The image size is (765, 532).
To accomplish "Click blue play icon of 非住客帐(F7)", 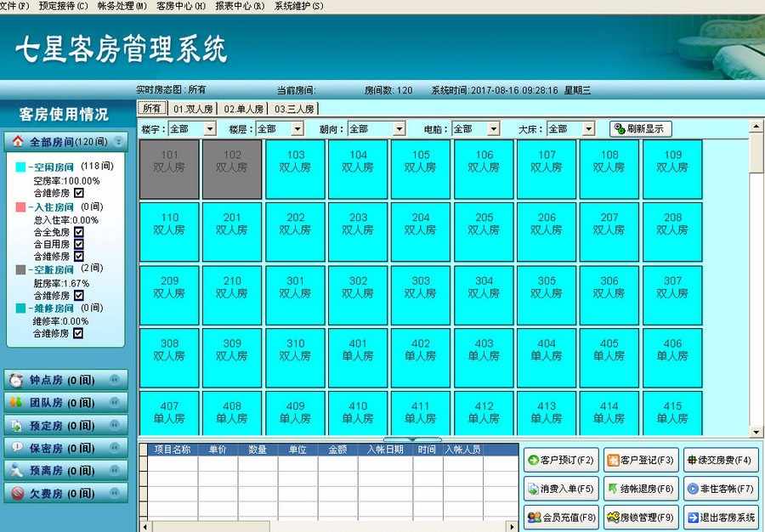I will click(692, 488).
